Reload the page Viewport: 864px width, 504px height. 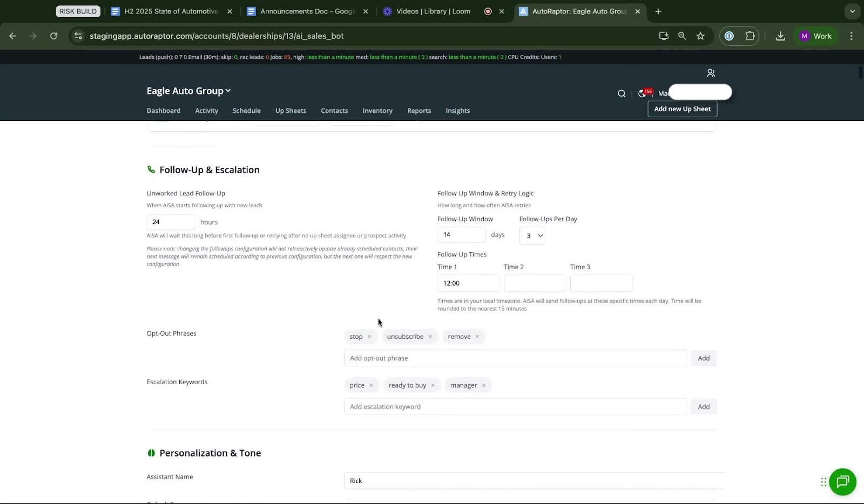click(x=53, y=36)
